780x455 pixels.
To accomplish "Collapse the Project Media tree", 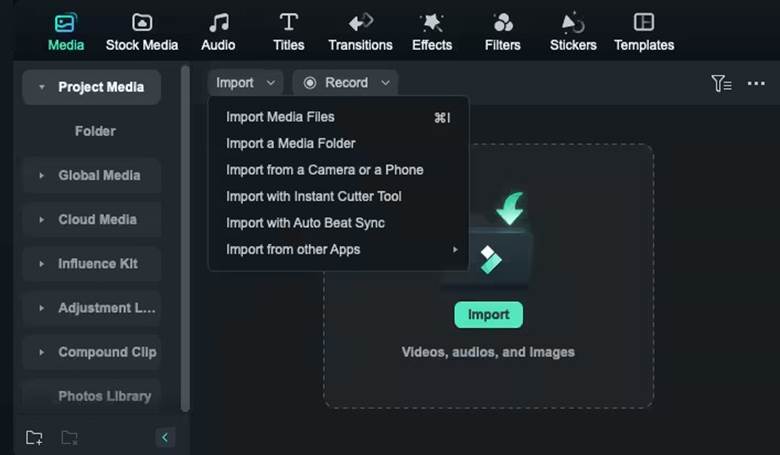I will coord(42,87).
